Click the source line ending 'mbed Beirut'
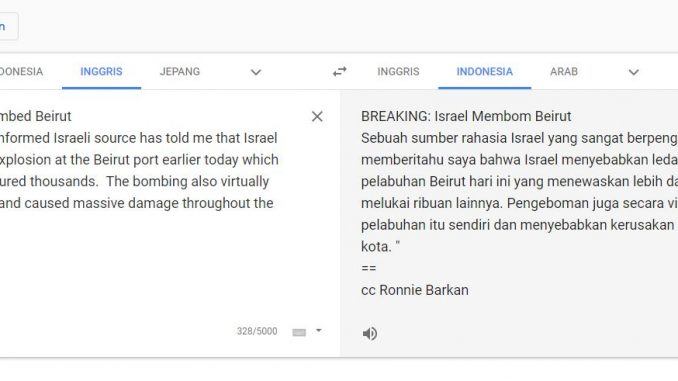This screenshot has height=381, width=678. tap(36, 116)
